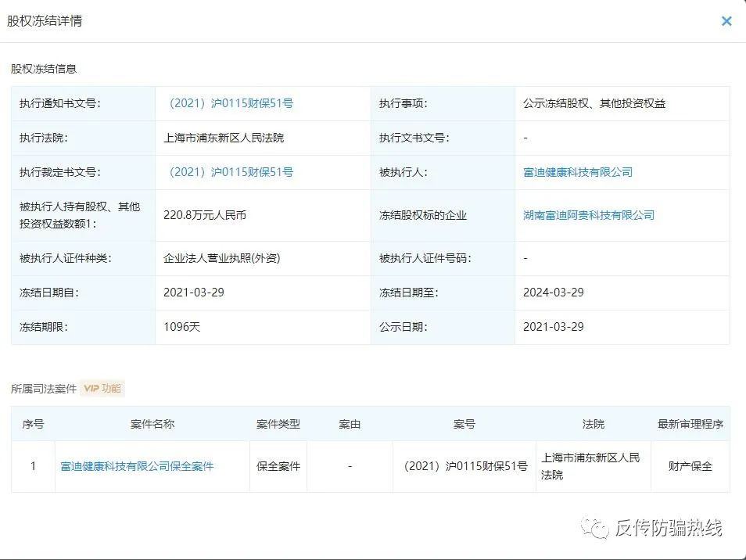Open company link 富迪健康科技有限公司
Image resolution: width=746 pixels, height=560 pixels.
point(577,172)
